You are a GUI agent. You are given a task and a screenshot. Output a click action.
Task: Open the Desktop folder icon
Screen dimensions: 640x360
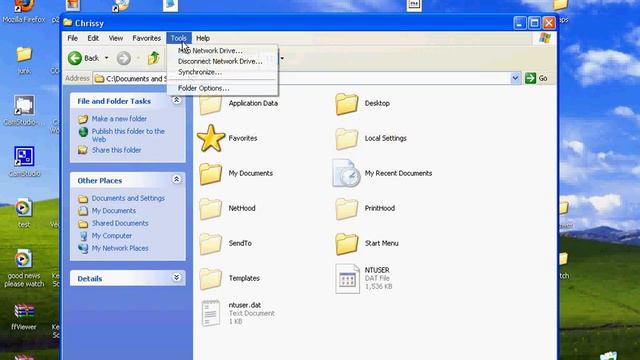pos(347,104)
